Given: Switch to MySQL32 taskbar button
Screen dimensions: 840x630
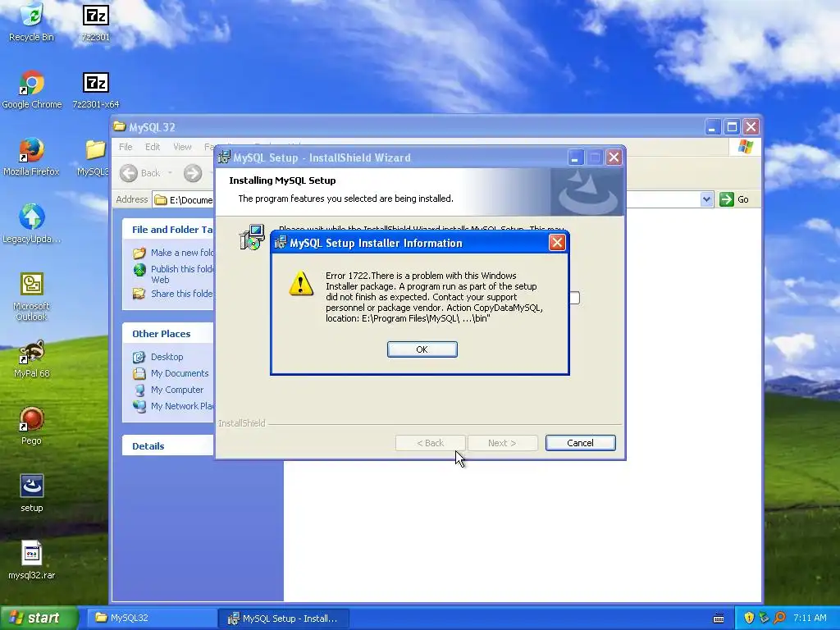Looking at the screenshot, I should [x=150, y=619].
